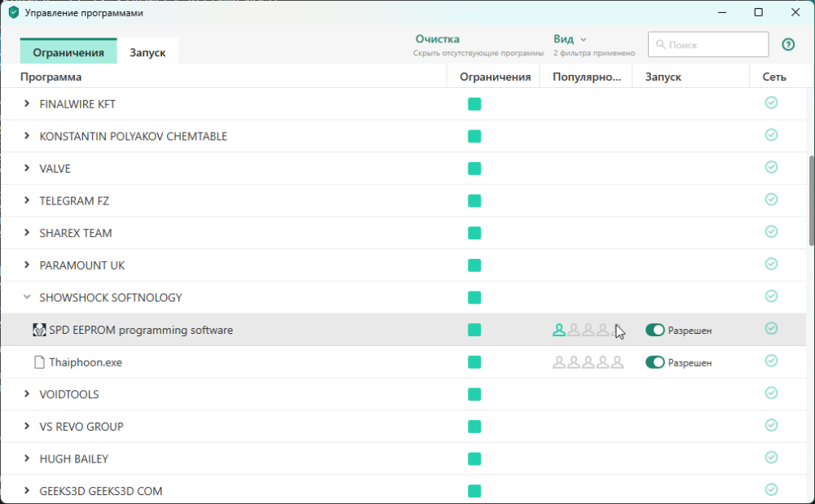This screenshot has height=504, width=815.
Task: Collapse the SHOWSHOCK SOFTNOLOGY group
Action: [27, 298]
